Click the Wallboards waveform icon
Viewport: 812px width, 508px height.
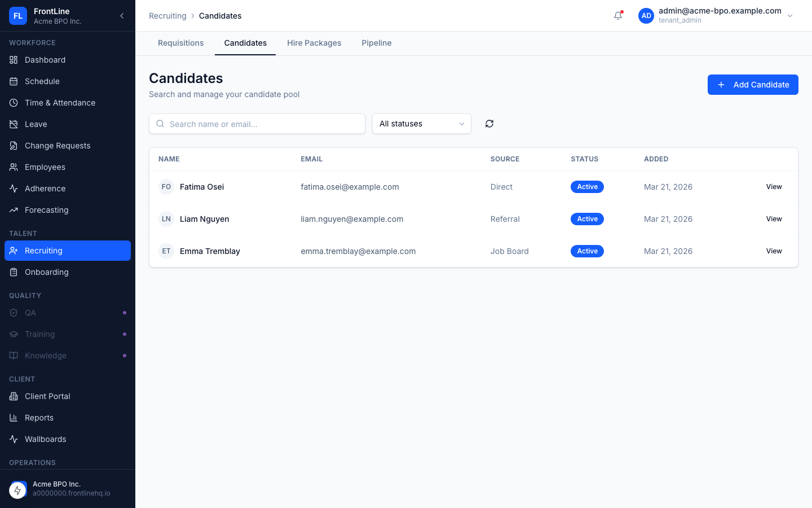(14, 439)
